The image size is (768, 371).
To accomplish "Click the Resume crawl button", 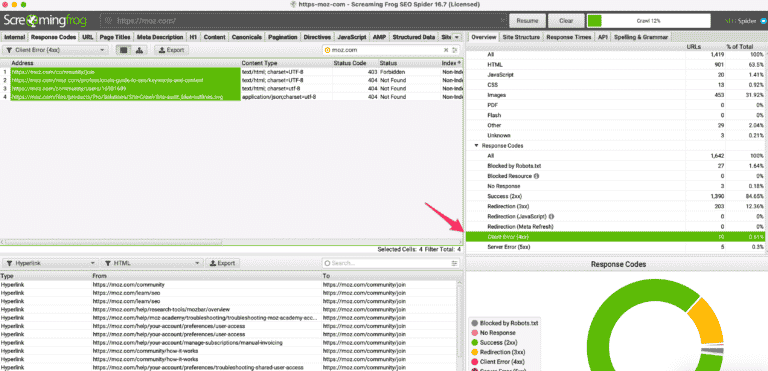I will (x=528, y=21).
